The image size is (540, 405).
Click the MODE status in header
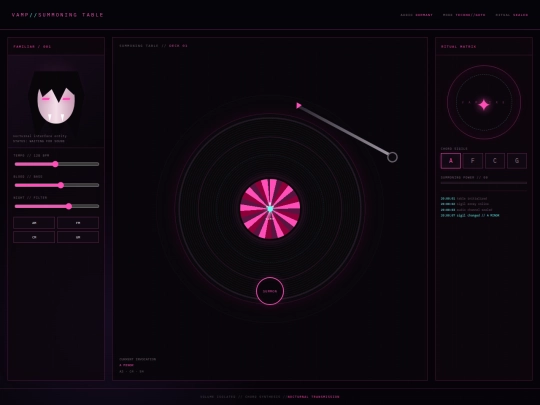point(464,15)
